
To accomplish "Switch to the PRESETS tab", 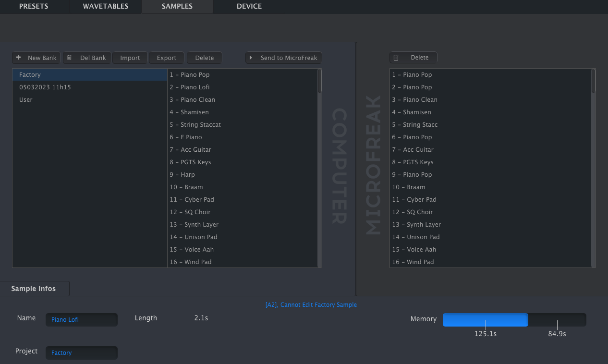I will (x=34, y=6).
